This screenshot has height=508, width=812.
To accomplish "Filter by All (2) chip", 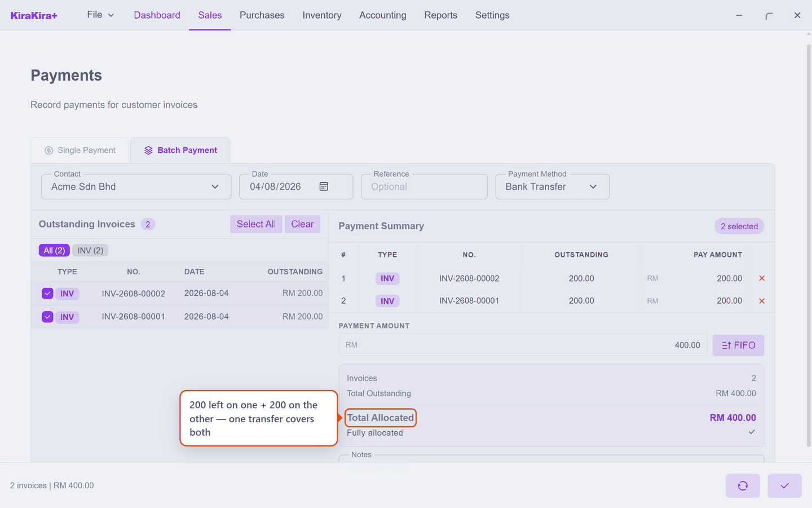I will pos(54,251).
